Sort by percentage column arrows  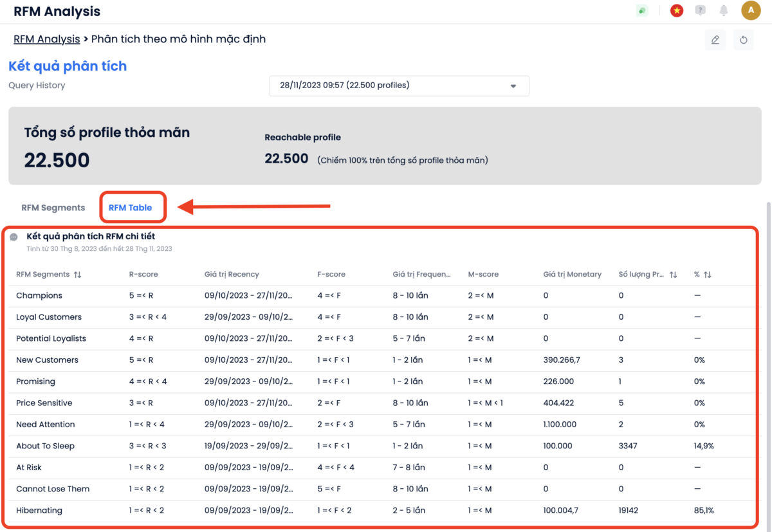pos(708,275)
